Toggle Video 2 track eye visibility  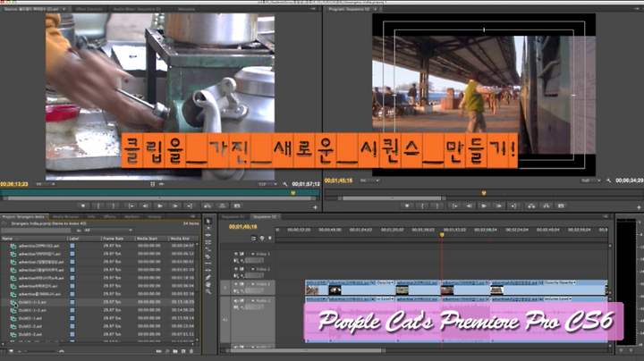point(236,269)
